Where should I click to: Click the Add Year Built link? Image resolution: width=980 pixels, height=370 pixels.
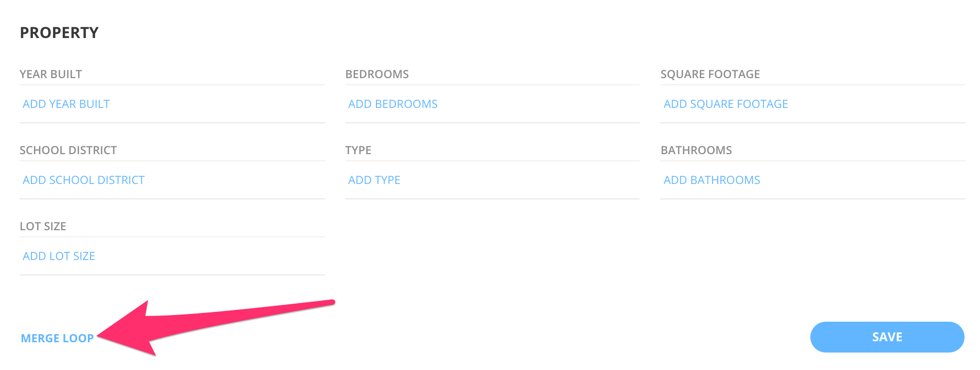(66, 104)
